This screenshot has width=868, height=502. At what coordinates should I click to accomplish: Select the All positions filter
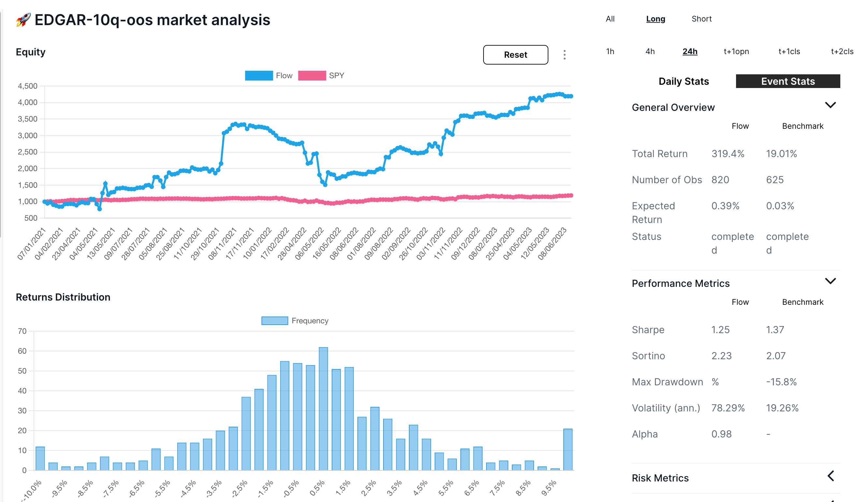tap(610, 19)
